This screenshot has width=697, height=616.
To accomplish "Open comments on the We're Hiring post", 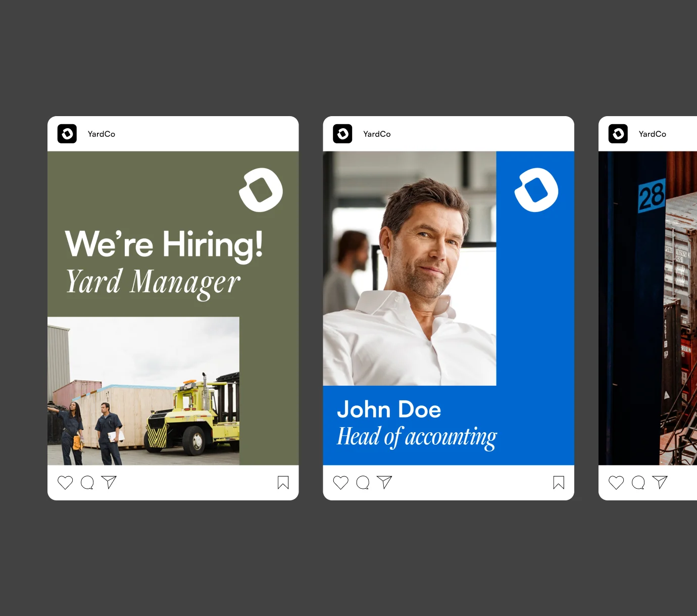I will tap(87, 483).
